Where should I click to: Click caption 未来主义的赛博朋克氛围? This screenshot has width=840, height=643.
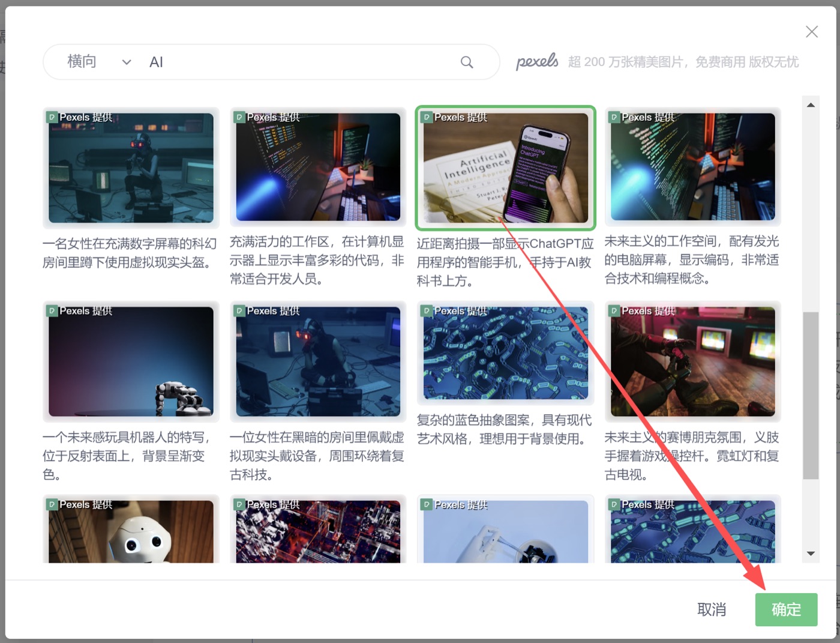[692, 456]
